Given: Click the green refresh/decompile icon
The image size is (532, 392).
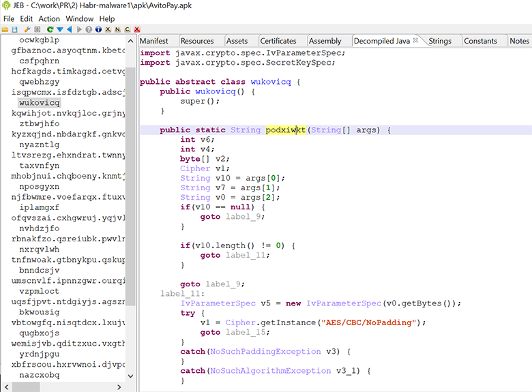Looking at the screenshot, I should pos(50,29).
